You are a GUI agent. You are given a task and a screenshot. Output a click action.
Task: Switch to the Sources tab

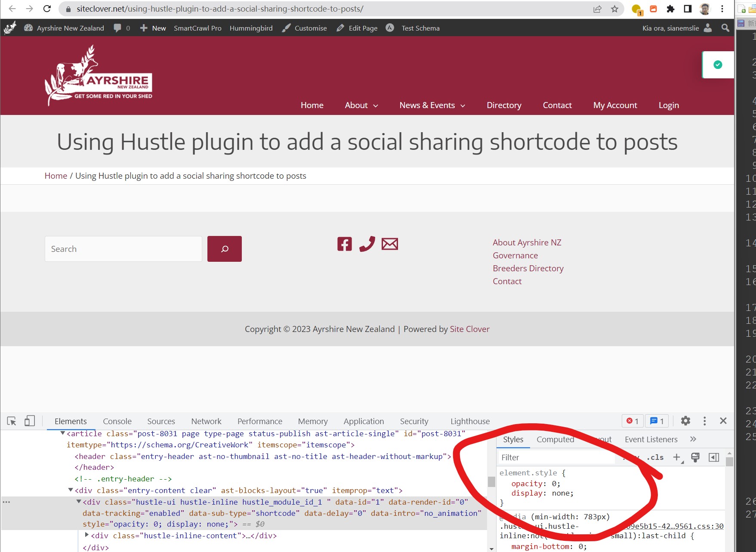point(161,422)
